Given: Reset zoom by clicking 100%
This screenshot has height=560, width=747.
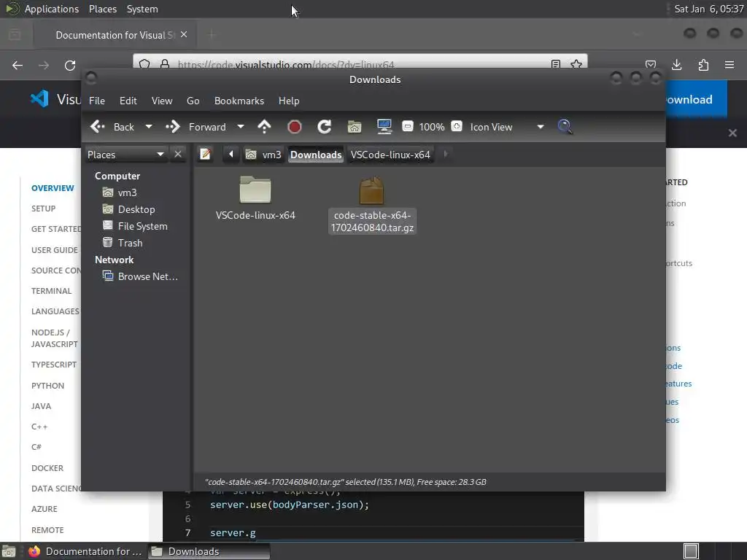Looking at the screenshot, I should pos(432,127).
